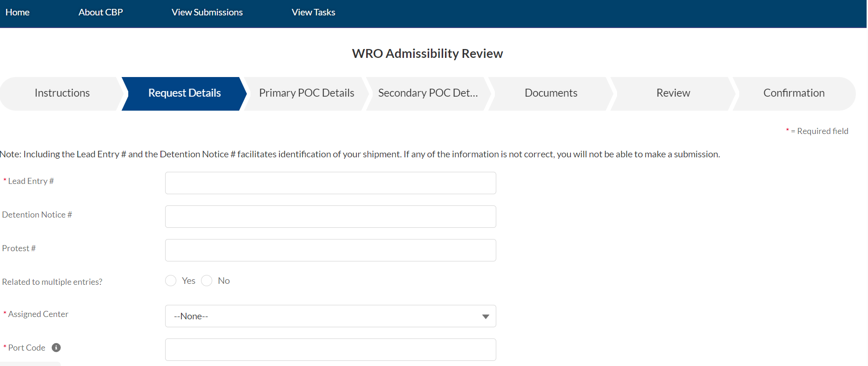This screenshot has height=366, width=868.
Task: Click the Port Code info icon
Action: (56, 347)
